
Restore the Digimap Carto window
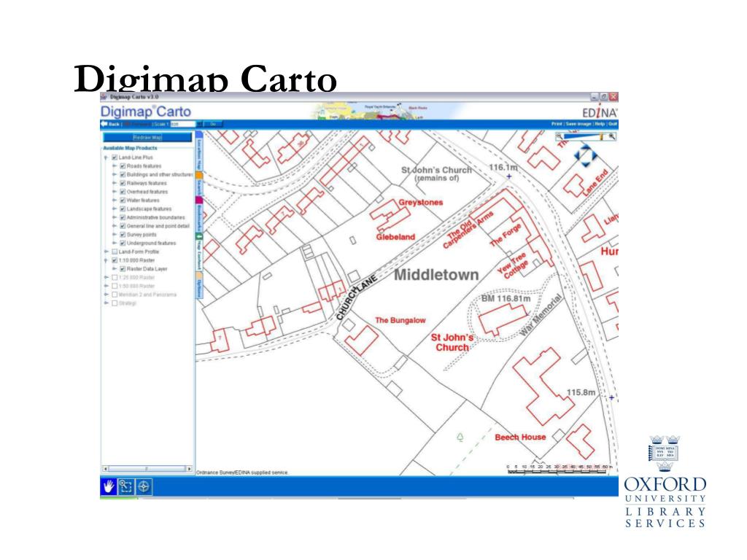(603, 97)
